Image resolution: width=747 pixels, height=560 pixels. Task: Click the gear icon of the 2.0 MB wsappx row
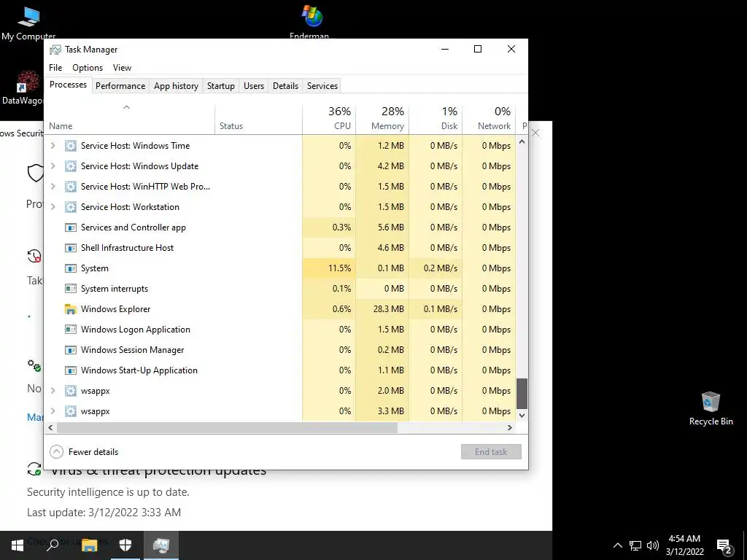point(71,391)
